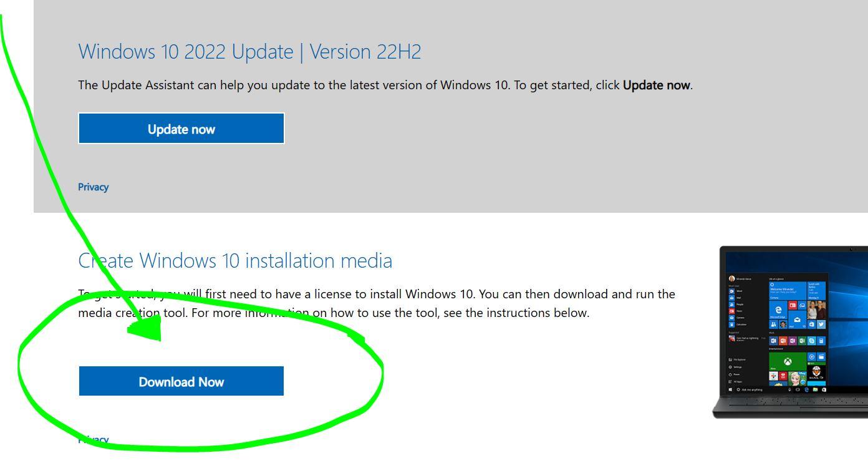Select the Microsoft Edge tile in the Start menu
868x473 pixels.
tap(778, 310)
